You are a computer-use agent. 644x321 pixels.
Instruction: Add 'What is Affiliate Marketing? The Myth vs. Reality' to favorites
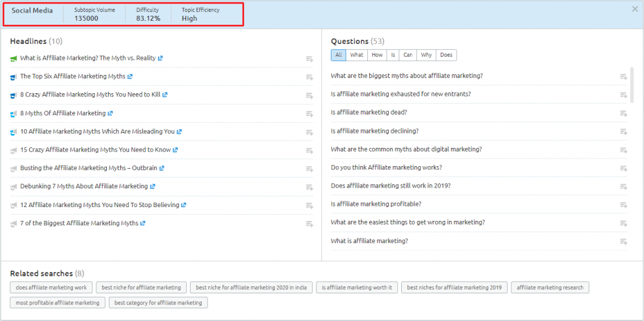click(x=309, y=59)
